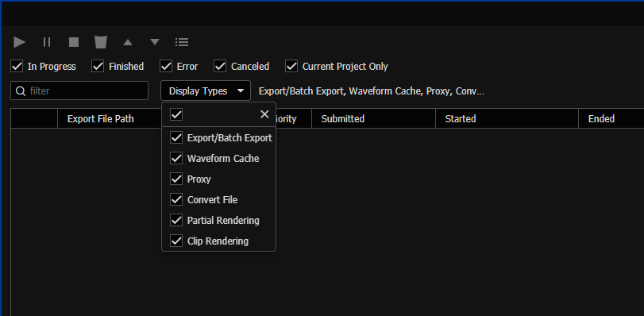644x316 pixels.
Task: Click the search magnifier icon
Action: pyautogui.click(x=21, y=91)
